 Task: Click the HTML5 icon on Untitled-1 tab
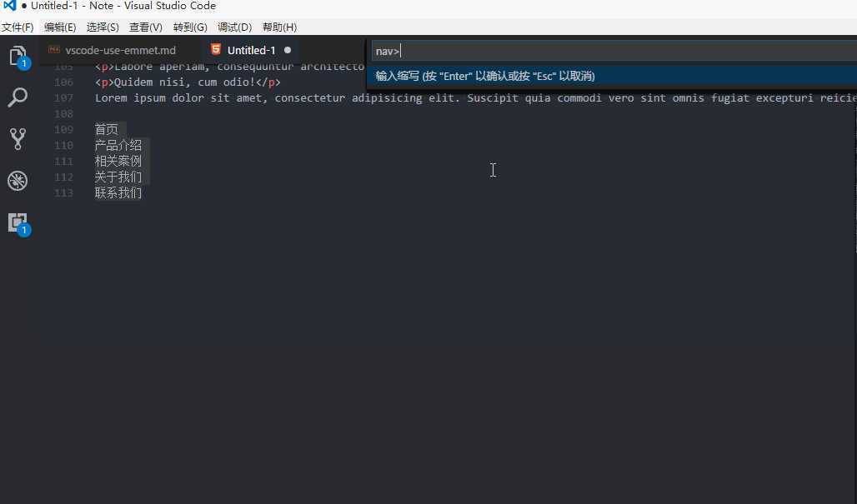(216, 50)
